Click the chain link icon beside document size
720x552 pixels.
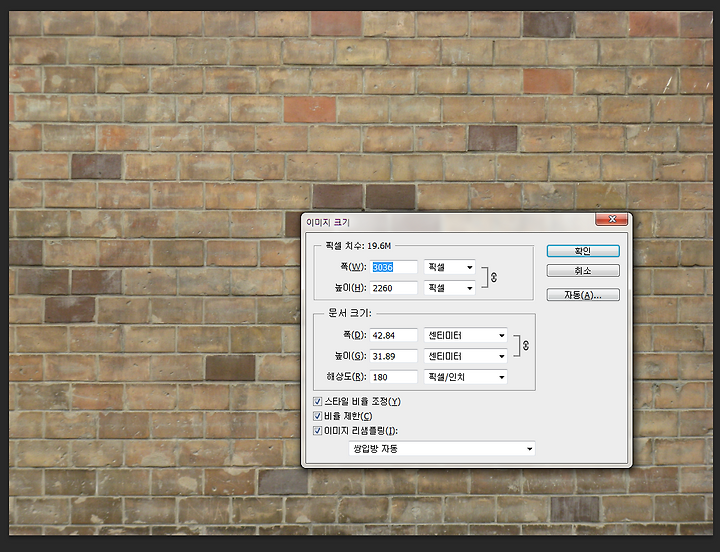tap(526, 345)
